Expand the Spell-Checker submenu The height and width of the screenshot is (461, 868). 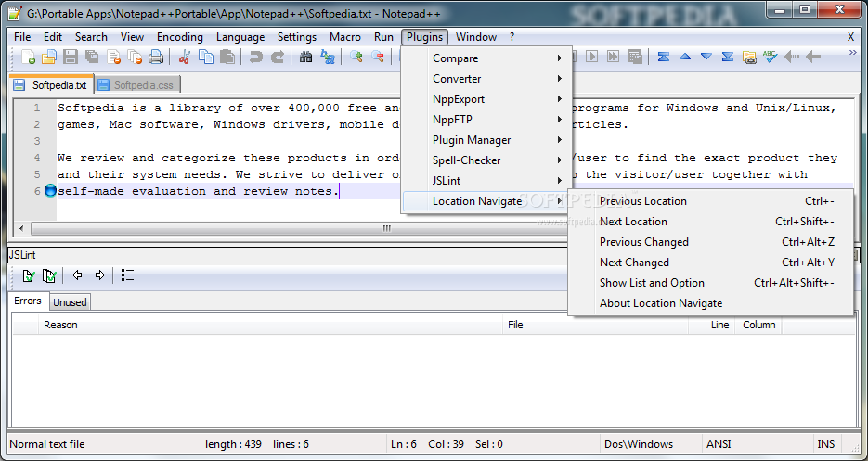(x=486, y=160)
